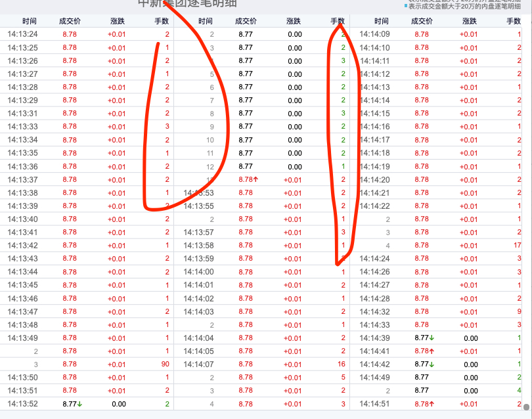Select the 14:14:26 time cell
Screen dimensions: 532x419
click(374, 272)
